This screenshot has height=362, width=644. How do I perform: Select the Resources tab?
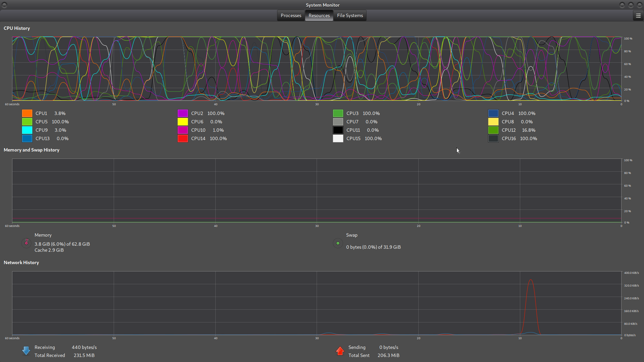tap(319, 16)
